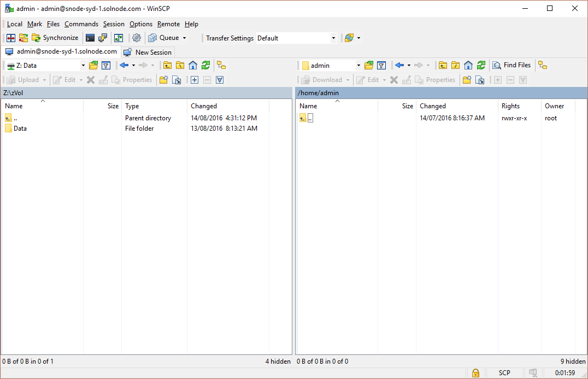Select the Data folder in local panel

click(x=20, y=129)
